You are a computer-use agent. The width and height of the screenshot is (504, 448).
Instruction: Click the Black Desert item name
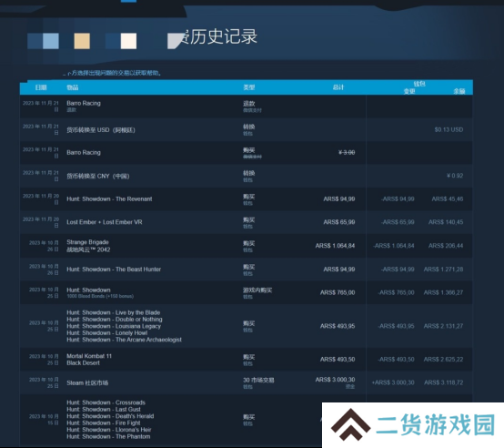tap(84, 363)
